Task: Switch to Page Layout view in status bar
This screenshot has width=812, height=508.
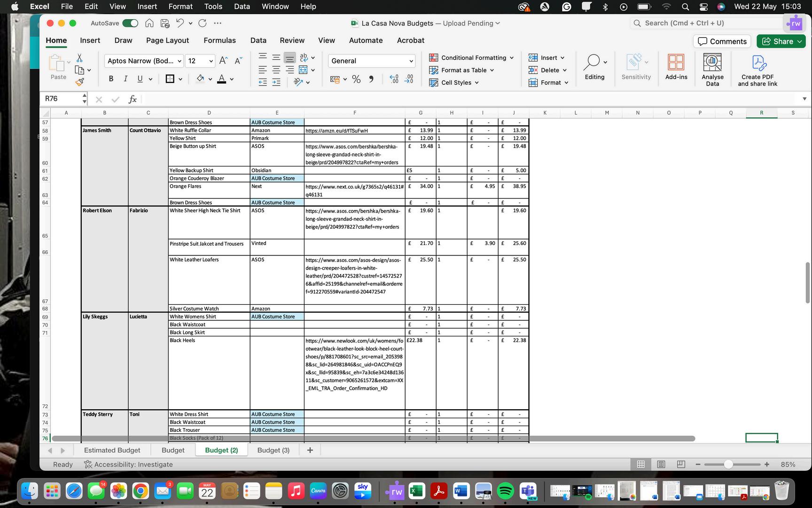Action: point(661,464)
